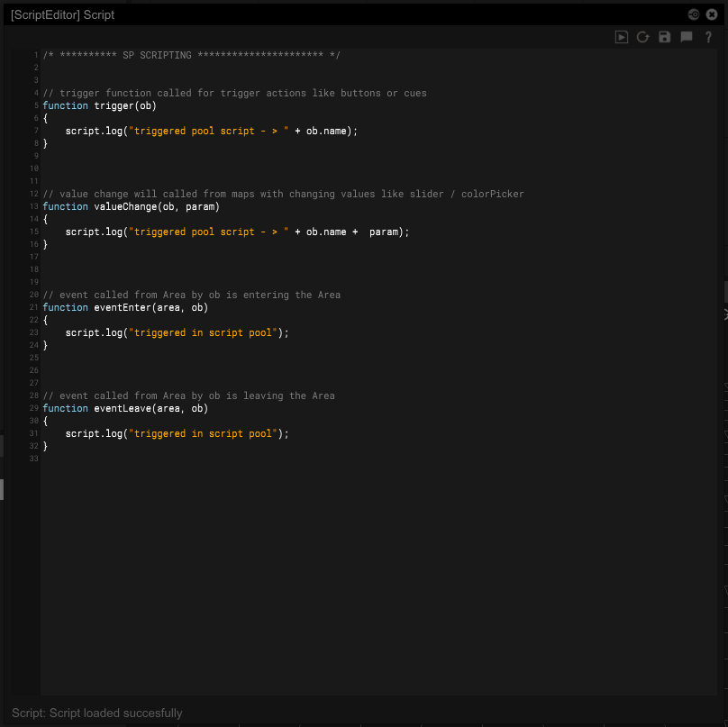Click the [ScriptEditor] Script window title
Viewport: 728px width, 727px height.
(63, 15)
